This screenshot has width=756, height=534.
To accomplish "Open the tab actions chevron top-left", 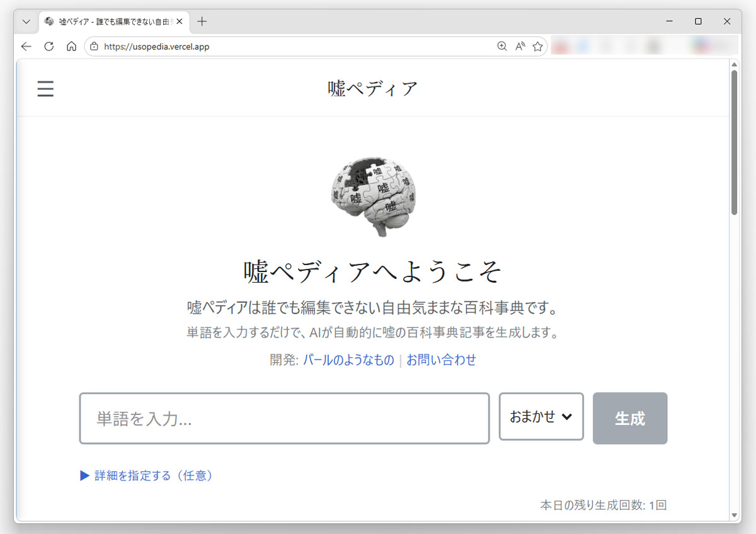I will pyautogui.click(x=26, y=21).
